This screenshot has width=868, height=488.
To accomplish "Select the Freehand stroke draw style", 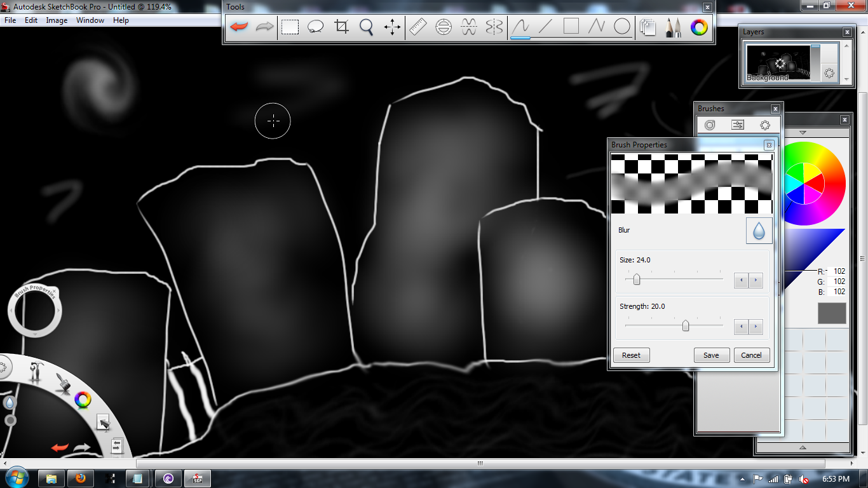I will pos(520,27).
